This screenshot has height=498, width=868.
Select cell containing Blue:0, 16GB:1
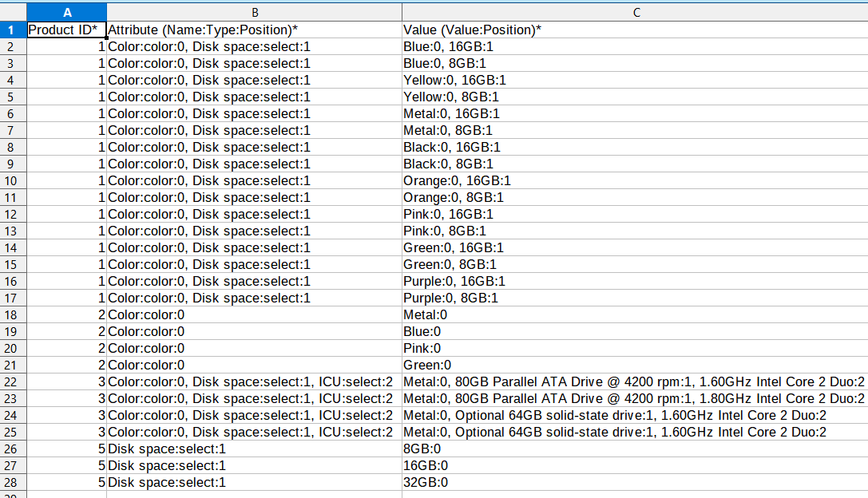[x=635, y=46]
